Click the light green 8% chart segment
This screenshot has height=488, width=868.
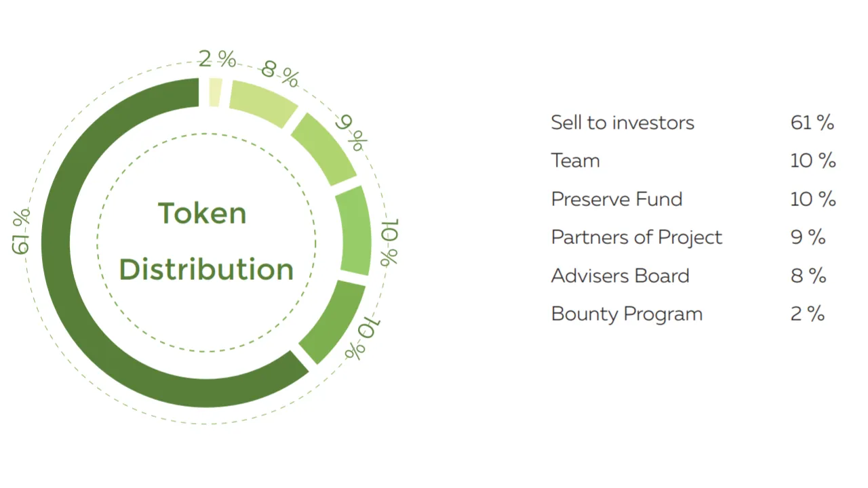(x=262, y=103)
